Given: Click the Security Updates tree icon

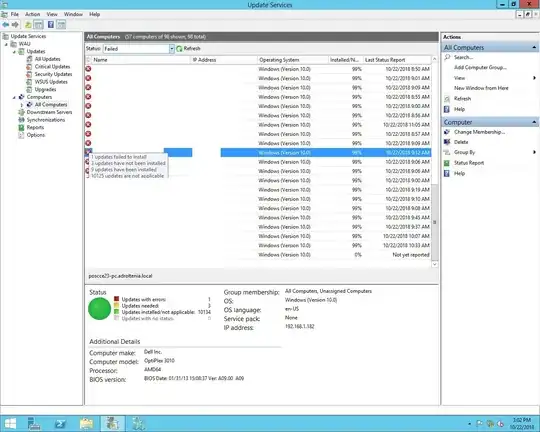Looking at the screenshot, I should tap(30, 74).
